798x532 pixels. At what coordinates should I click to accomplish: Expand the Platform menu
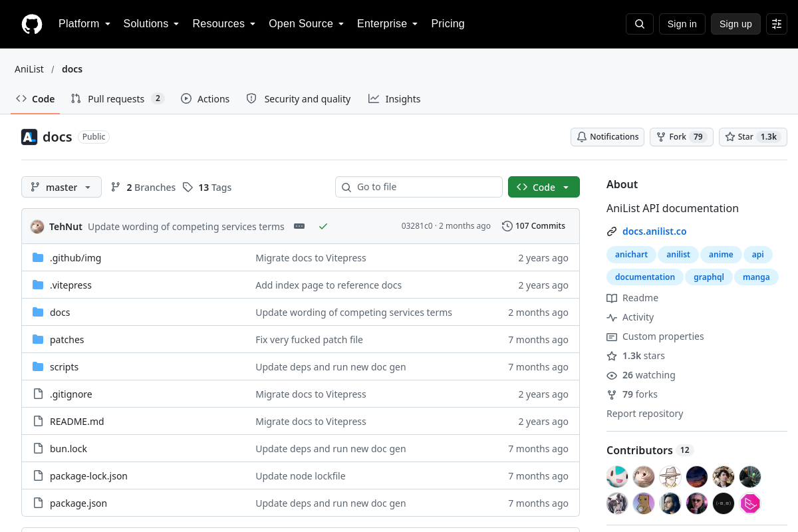click(x=84, y=24)
